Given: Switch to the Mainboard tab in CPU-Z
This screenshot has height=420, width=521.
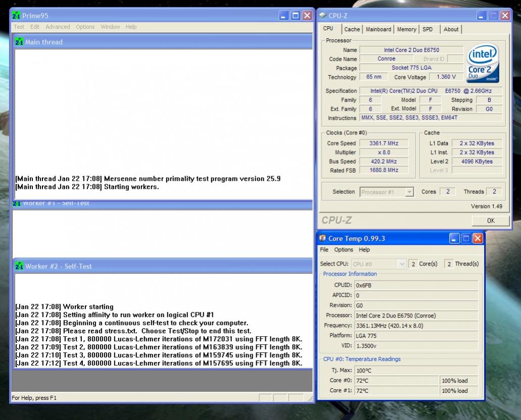Looking at the screenshot, I should (x=378, y=29).
